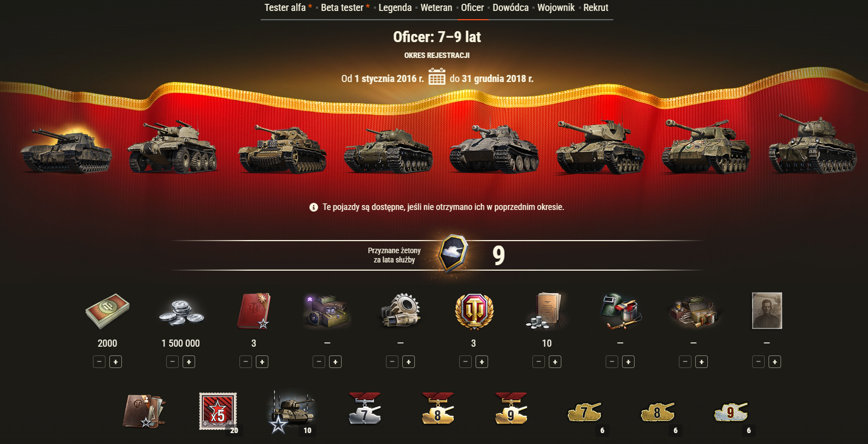
Task: Decrease credits amount with minus button
Action: (x=172, y=362)
